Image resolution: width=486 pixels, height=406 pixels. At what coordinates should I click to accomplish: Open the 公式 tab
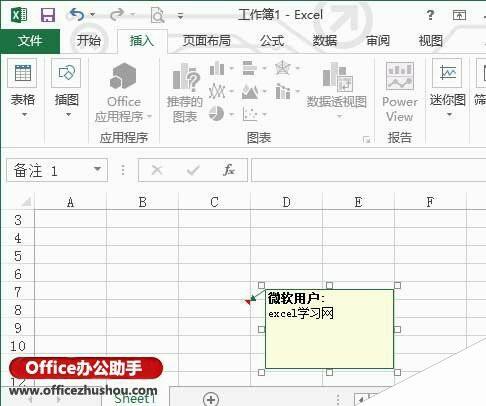[272, 41]
